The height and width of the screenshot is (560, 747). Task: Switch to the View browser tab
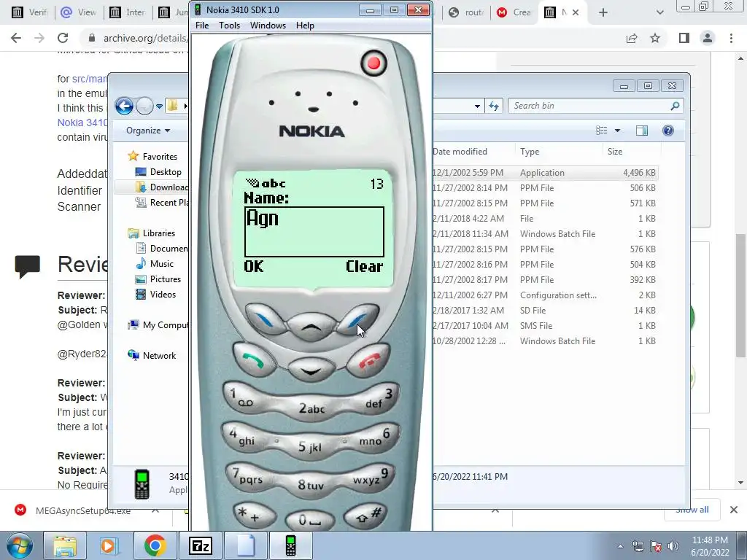pyautogui.click(x=79, y=12)
